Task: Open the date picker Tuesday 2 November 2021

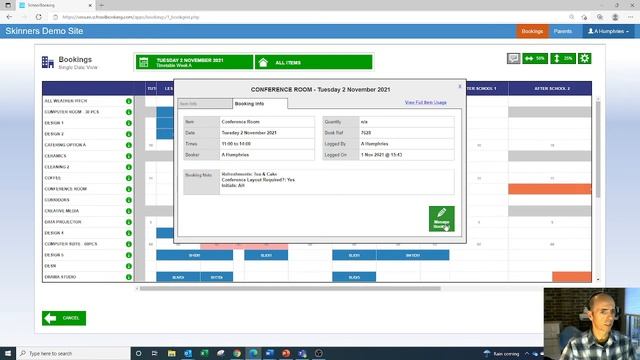Action: (x=194, y=62)
